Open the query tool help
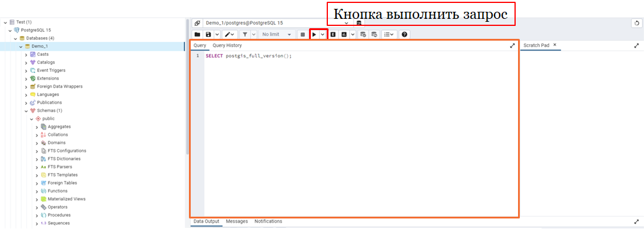644x232 pixels. click(x=404, y=35)
